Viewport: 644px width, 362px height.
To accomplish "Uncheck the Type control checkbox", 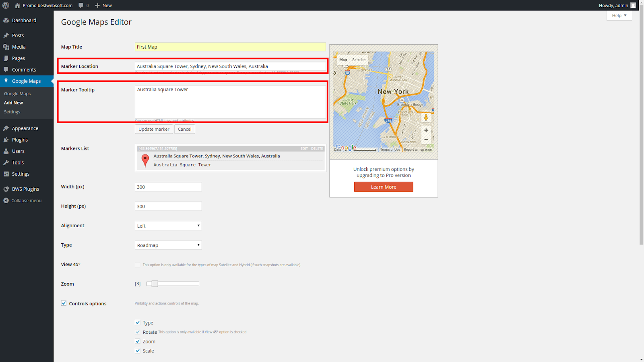I will 138,323.
